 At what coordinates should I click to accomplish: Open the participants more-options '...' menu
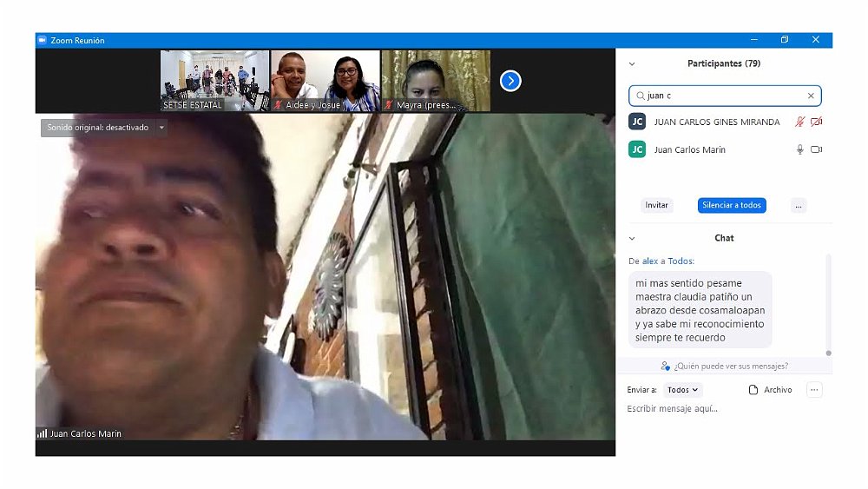pos(799,206)
